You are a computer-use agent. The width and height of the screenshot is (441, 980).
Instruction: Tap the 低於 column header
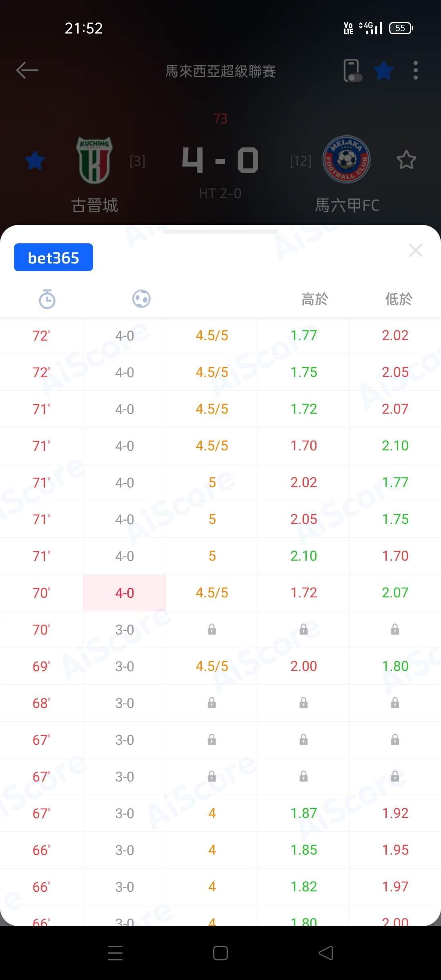399,299
